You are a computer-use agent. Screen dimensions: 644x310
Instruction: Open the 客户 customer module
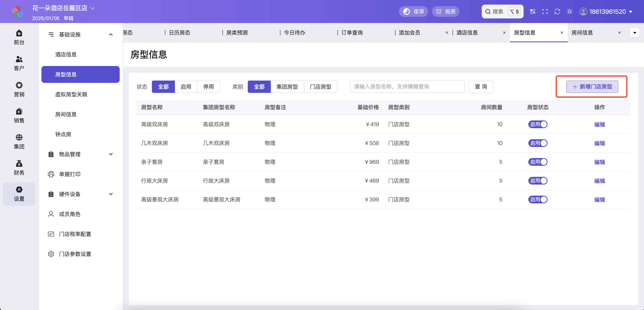pyautogui.click(x=19, y=63)
